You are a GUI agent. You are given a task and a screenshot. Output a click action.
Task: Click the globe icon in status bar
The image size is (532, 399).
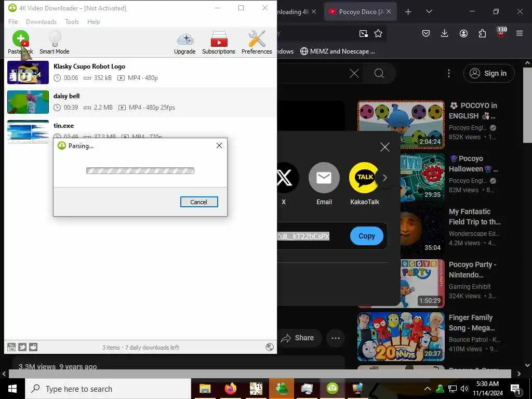[270, 347]
